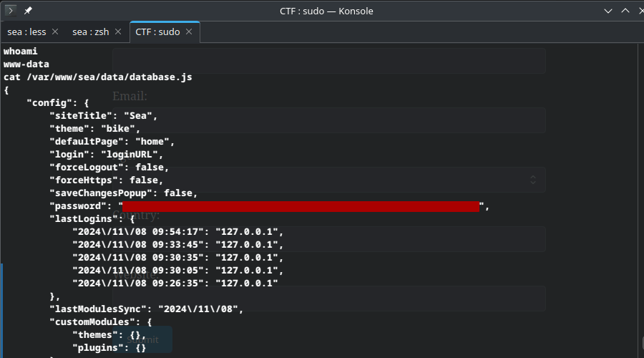Click the input field below Email label
This screenshot has width=644, height=358.
pyautogui.click(x=329, y=120)
